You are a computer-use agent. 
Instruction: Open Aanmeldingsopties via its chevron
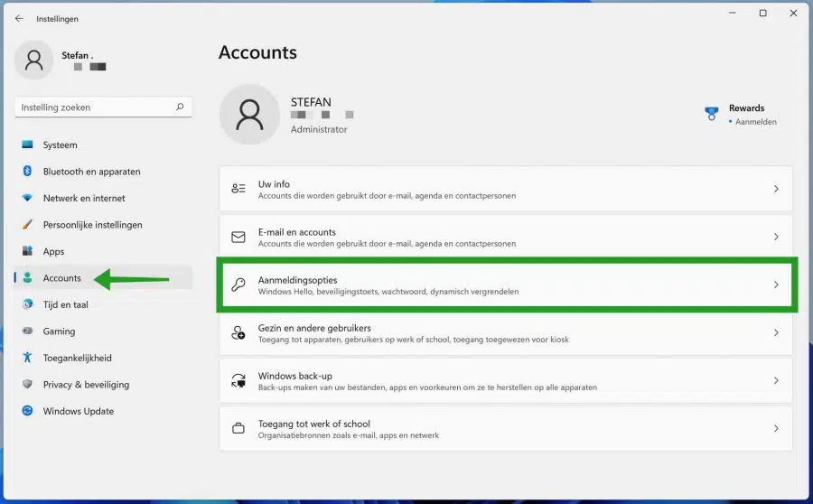(776, 285)
